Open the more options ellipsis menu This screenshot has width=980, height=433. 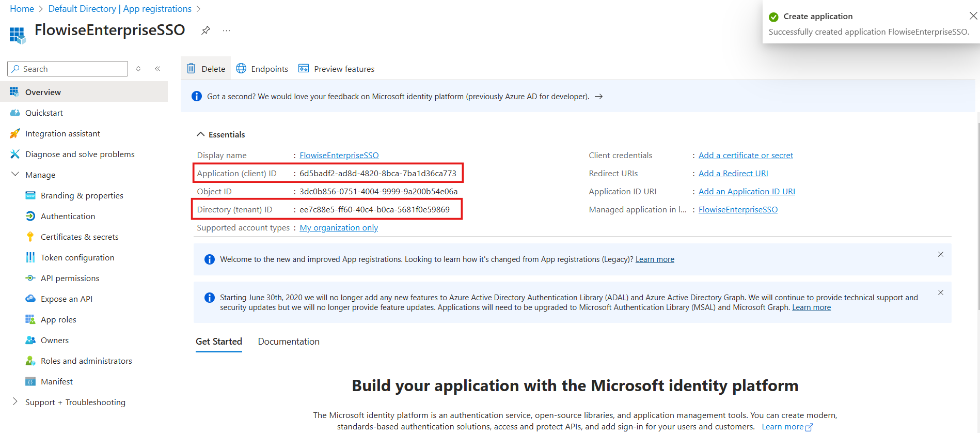coord(226,30)
